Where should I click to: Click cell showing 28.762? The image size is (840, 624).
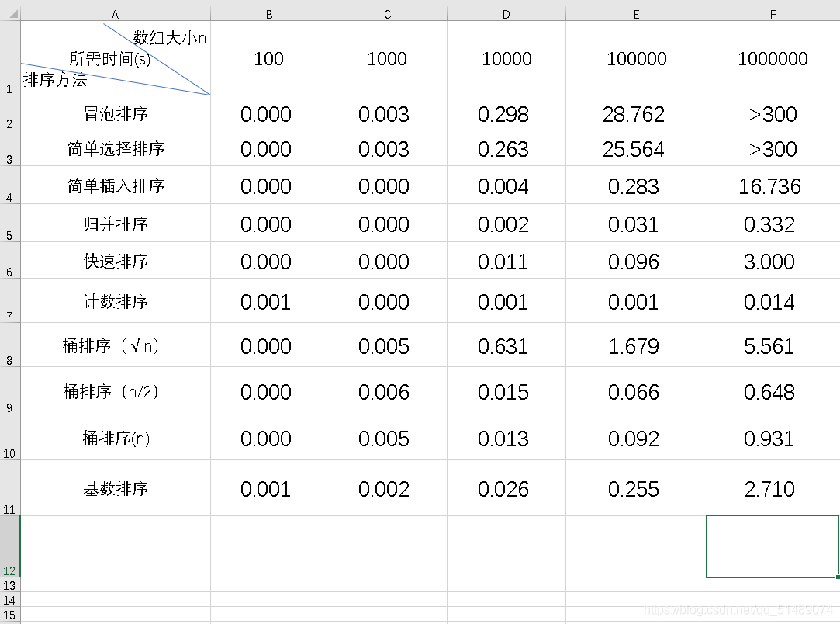tap(637, 113)
